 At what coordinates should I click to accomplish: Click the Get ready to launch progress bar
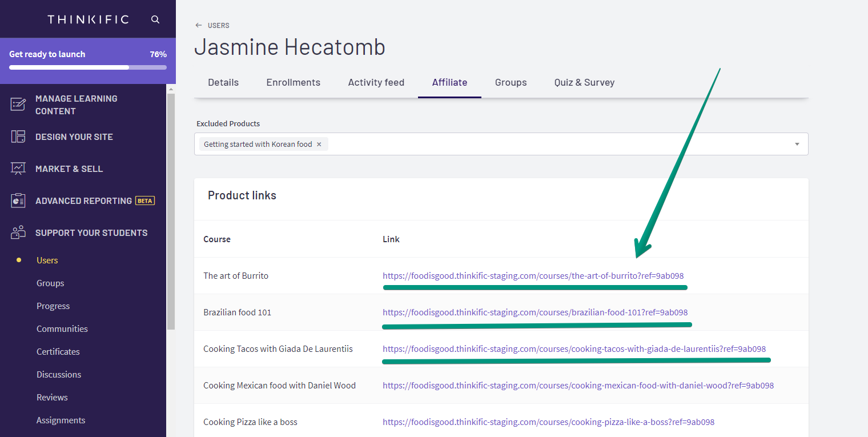click(88, 67)
